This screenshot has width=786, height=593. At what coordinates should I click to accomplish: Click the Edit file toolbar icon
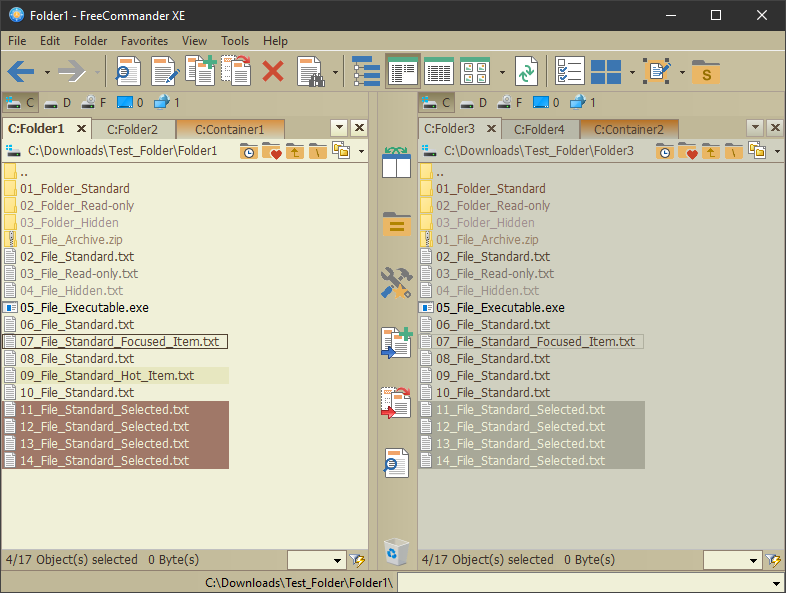click(165, 71)
